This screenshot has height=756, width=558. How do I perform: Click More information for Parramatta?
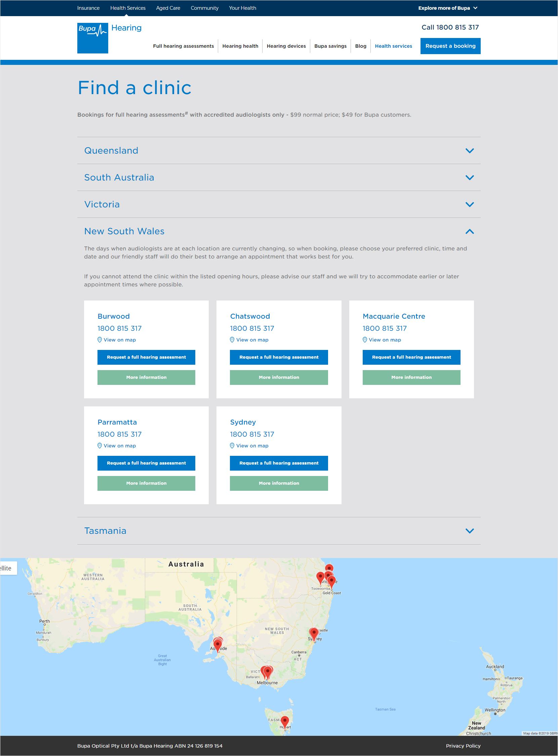point(146,483)
